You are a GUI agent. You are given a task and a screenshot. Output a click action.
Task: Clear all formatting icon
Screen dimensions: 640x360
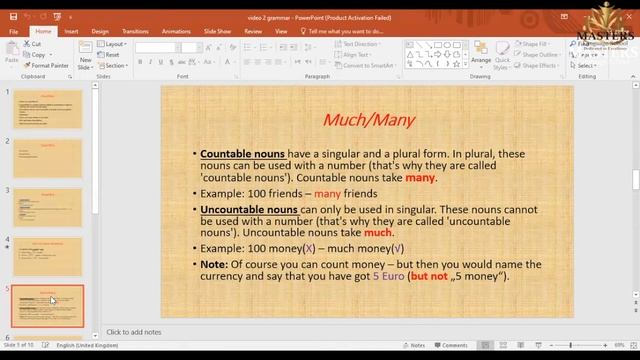coord(233,48)
